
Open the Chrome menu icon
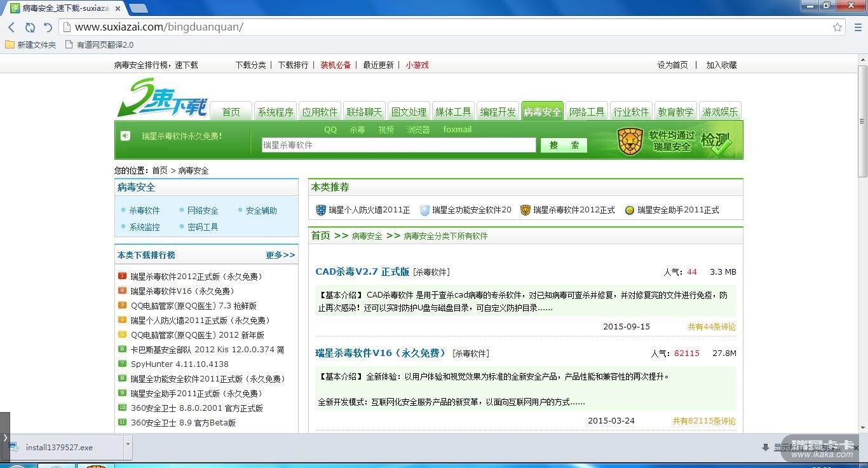click(x=857, y=27)
